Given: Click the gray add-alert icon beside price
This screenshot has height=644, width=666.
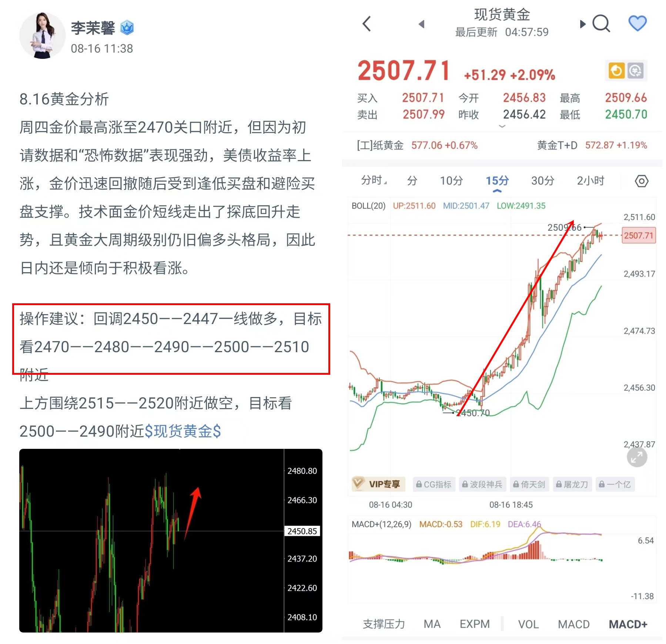Looking at the screenshot, I should pos(636,70).
